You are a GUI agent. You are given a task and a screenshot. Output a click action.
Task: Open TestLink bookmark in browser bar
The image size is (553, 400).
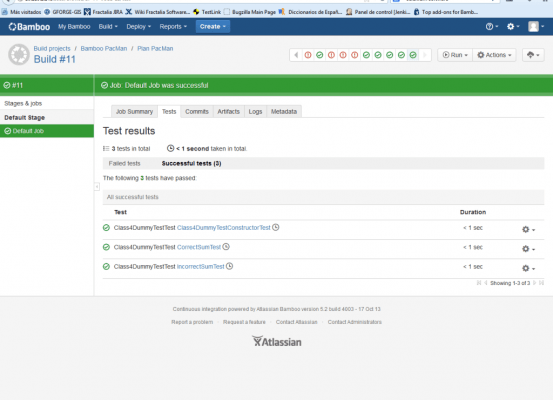pos(207,12)
